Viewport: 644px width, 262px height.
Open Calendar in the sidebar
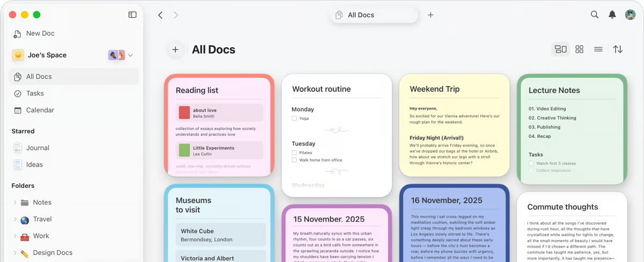tap(74, 110)
